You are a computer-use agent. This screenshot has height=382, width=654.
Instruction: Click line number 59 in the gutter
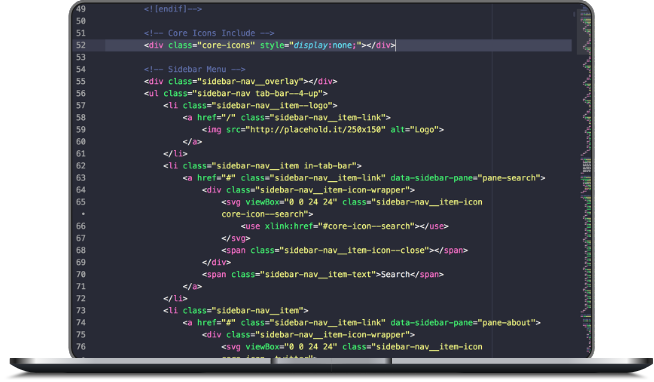pos(80,130)
